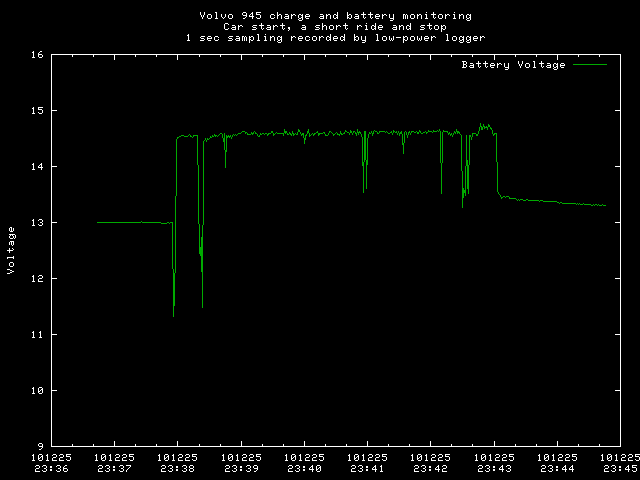The width and height of the screenshot is (640, 480).
Task: Click the green Battery Voltage legend line sample
Action: pos(590,65)
